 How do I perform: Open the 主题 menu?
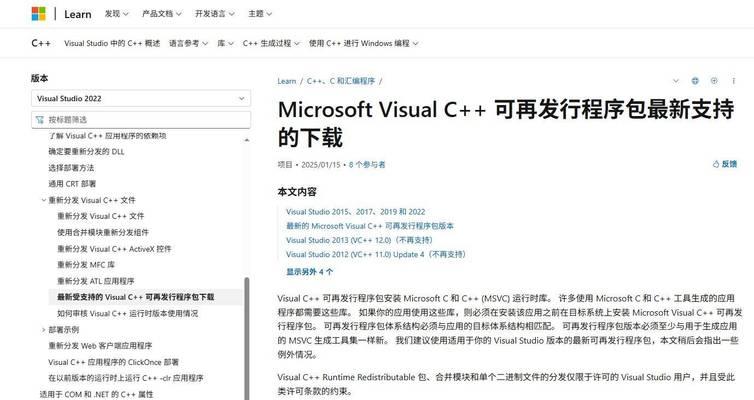tap(260, 14)
